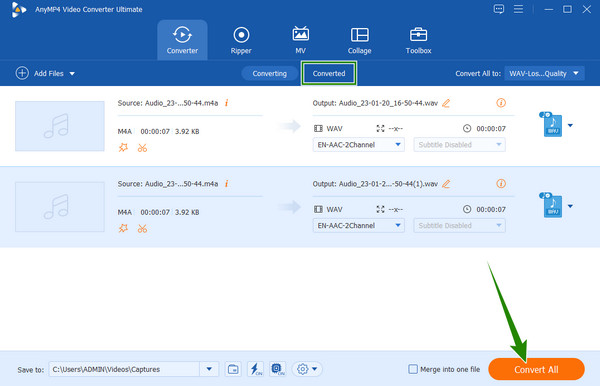Click the AnyMP4 logo icon

point(18,10)
